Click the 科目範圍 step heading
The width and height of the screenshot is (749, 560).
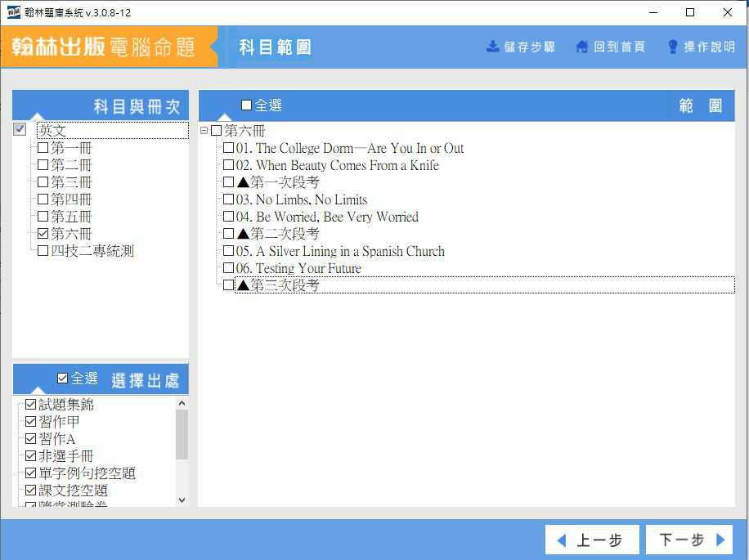coord(275,47)
